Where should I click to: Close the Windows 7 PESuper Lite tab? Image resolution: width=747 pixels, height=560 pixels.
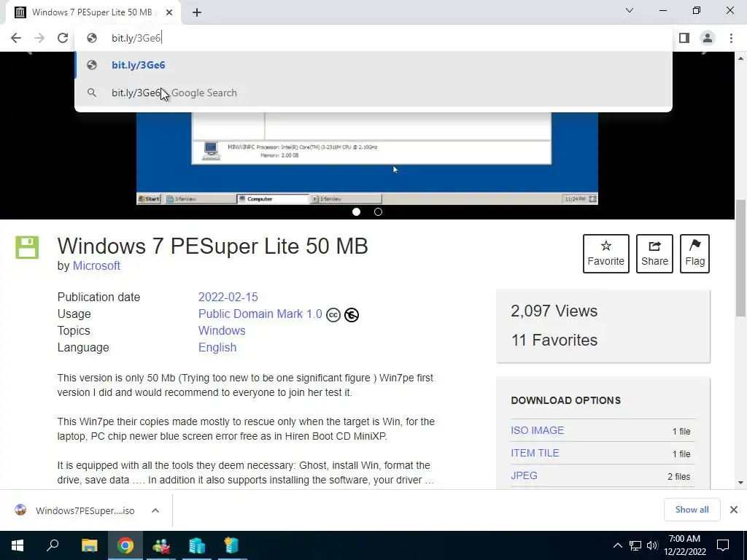coord(169,12)
